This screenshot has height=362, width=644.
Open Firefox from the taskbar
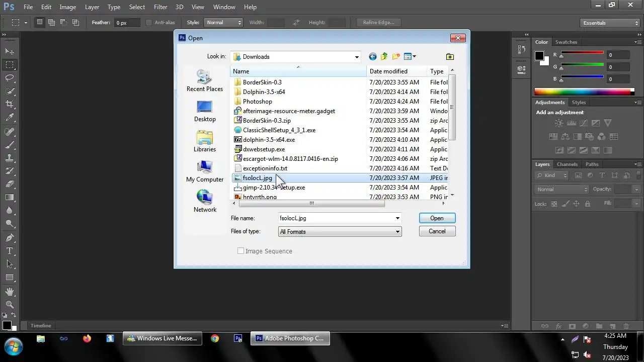coord(87,339)
